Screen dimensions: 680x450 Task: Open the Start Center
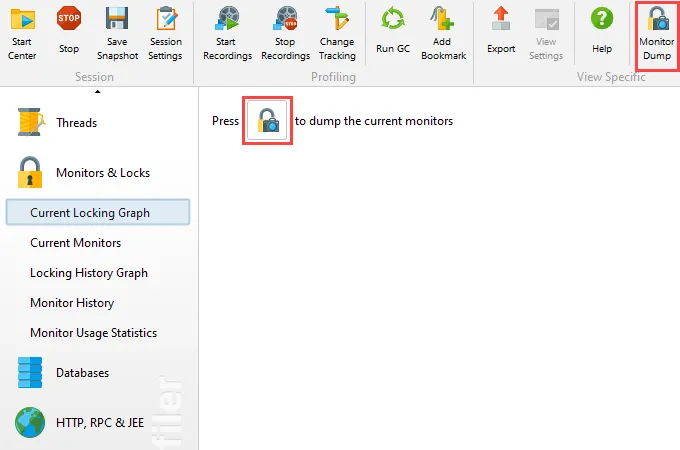(x=22, y=33)
